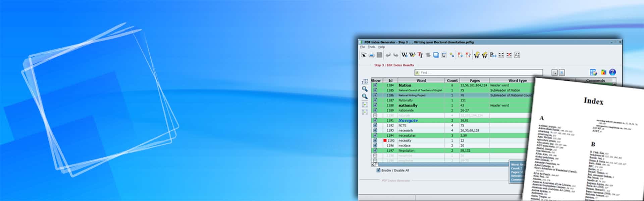
Task: Toggle Show checkbox for the nationwide row
Action: [375, 110]
